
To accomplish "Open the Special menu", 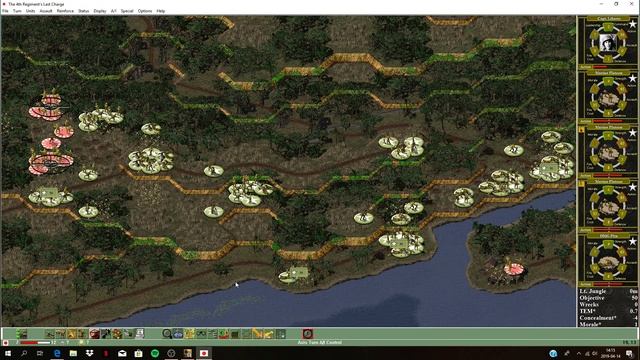I will point(127,11).
